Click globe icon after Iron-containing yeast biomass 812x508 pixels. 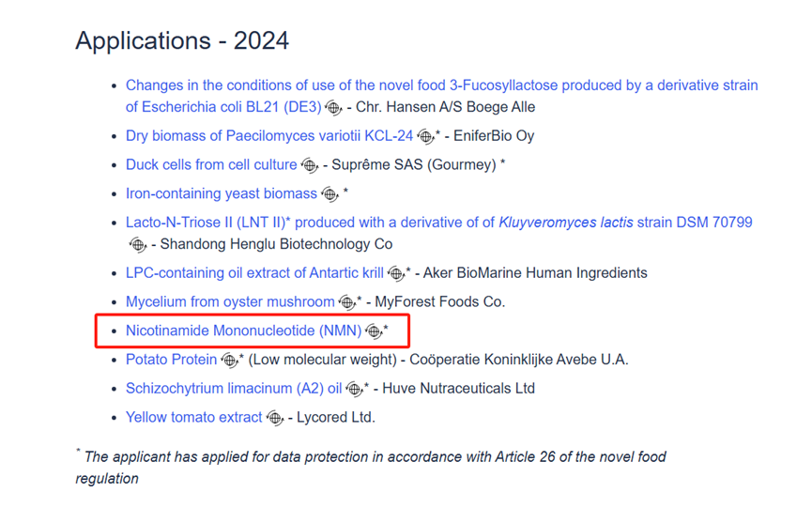click(x=329, y=194)
